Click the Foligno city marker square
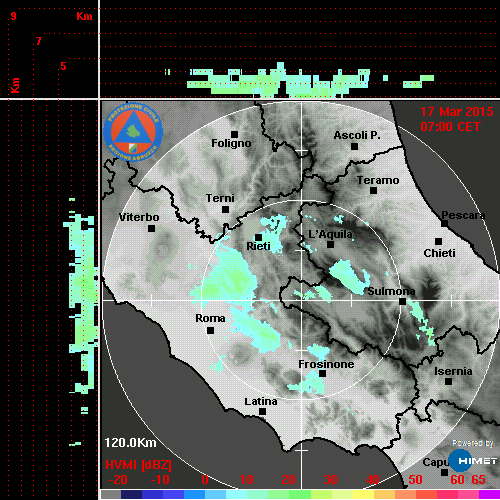 tap(234, 134)
